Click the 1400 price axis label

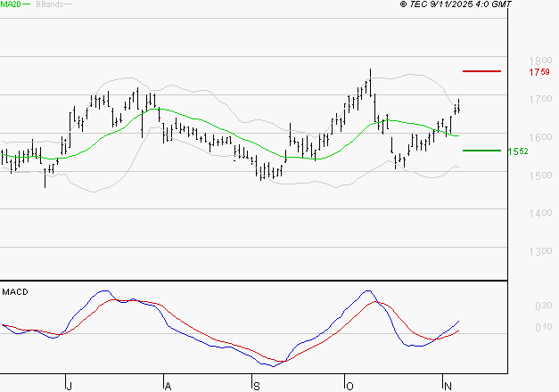(x=540, y=213)
